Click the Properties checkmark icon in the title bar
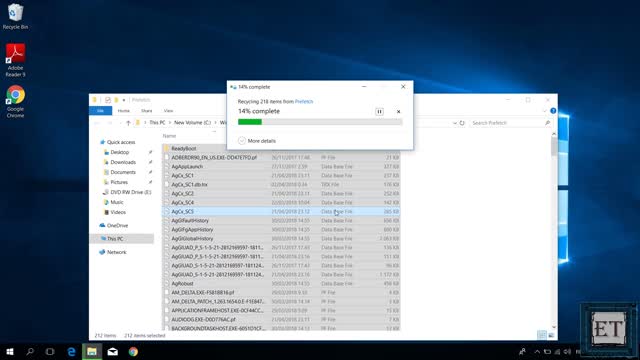The height and width of the screenshot is (360, 640). point(108,100)
